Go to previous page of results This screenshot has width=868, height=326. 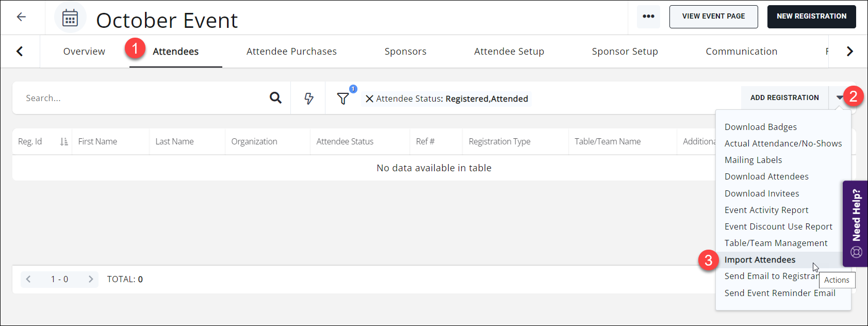[x=28, y=279]
